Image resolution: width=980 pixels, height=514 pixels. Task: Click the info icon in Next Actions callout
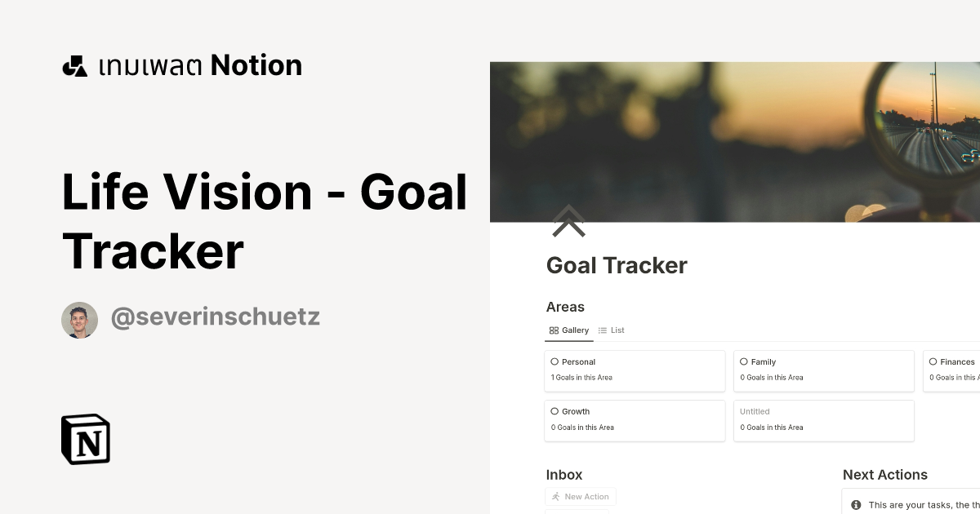tap(855, 503)
